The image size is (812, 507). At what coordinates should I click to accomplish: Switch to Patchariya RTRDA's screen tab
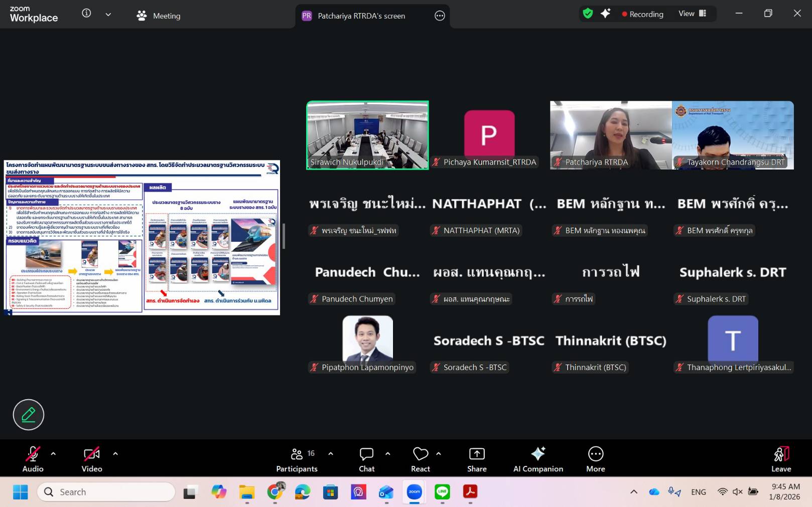pyautogui.click(x=360, y=16)
